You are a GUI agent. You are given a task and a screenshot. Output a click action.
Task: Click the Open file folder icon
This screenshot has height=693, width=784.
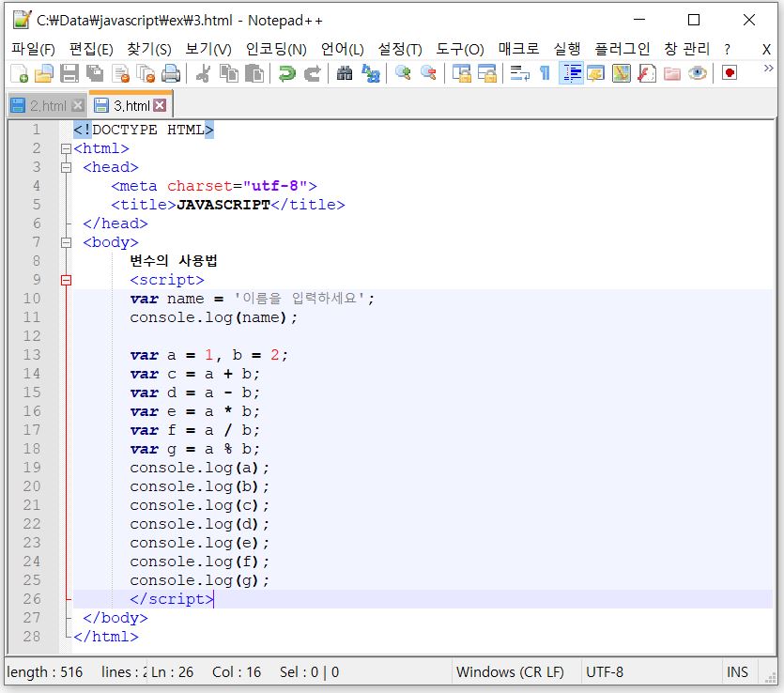pyautogui.click(x=44, y=73)
